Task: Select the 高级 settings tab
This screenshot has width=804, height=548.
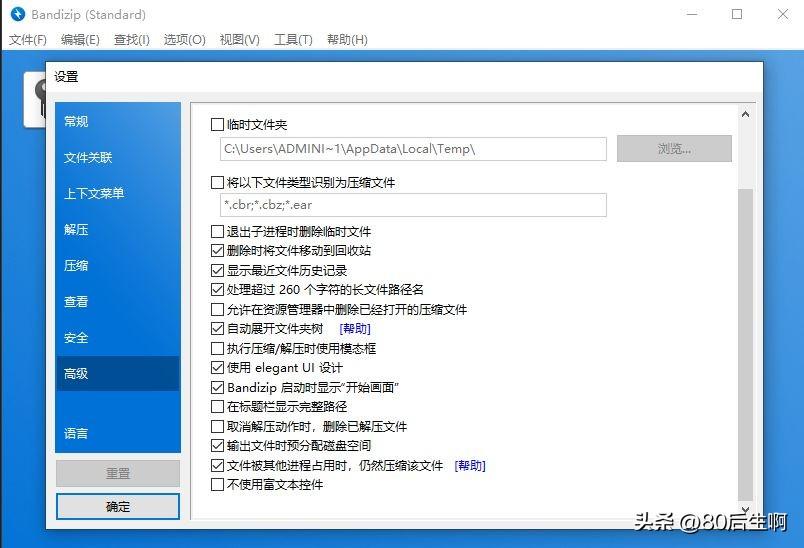Action: point(118,374)
